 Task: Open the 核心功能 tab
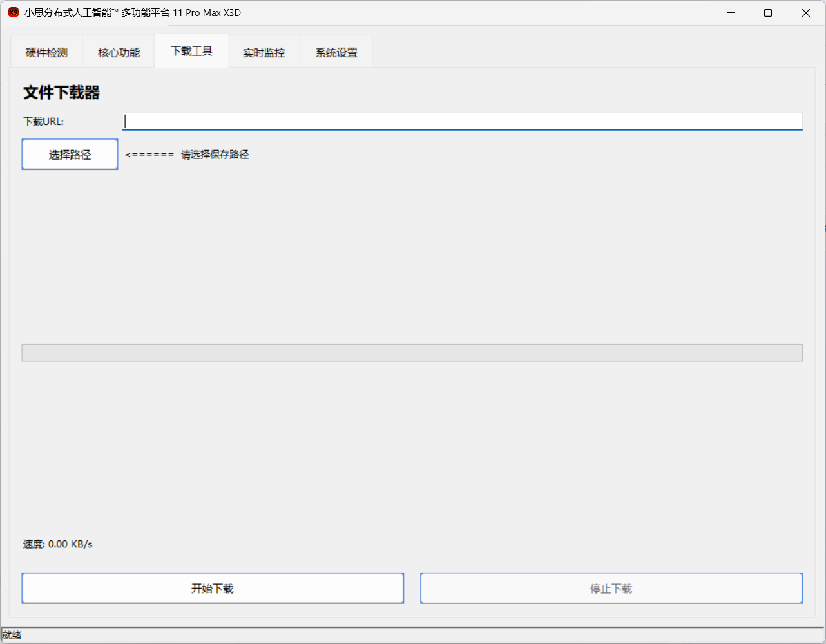[119, 53]
